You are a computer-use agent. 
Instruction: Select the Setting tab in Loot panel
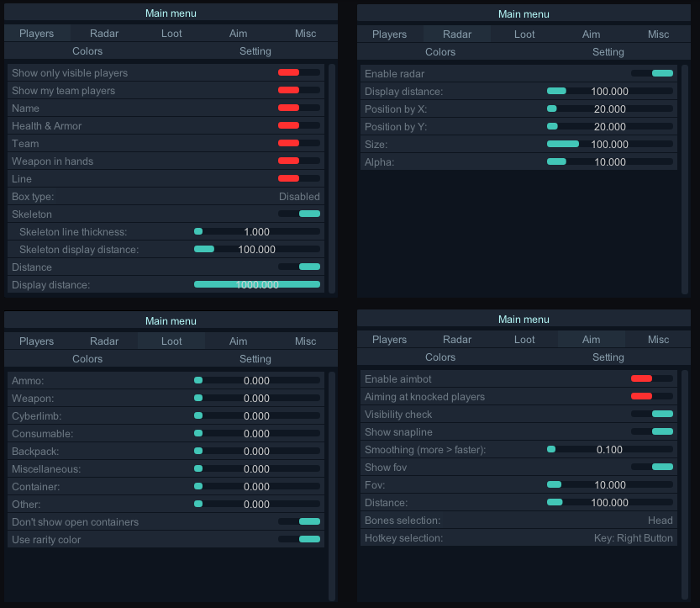255,358
